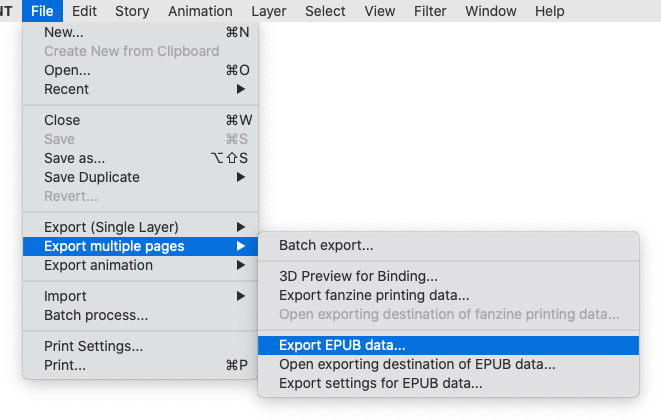Select Open... in the File menu
Screen dimensions: 661x420
pos(67,70)
